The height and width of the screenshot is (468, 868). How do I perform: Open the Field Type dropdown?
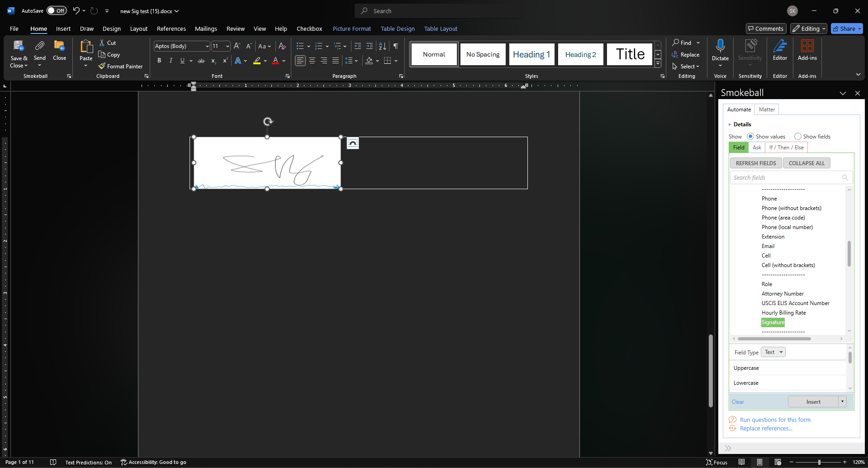(773, 352)
